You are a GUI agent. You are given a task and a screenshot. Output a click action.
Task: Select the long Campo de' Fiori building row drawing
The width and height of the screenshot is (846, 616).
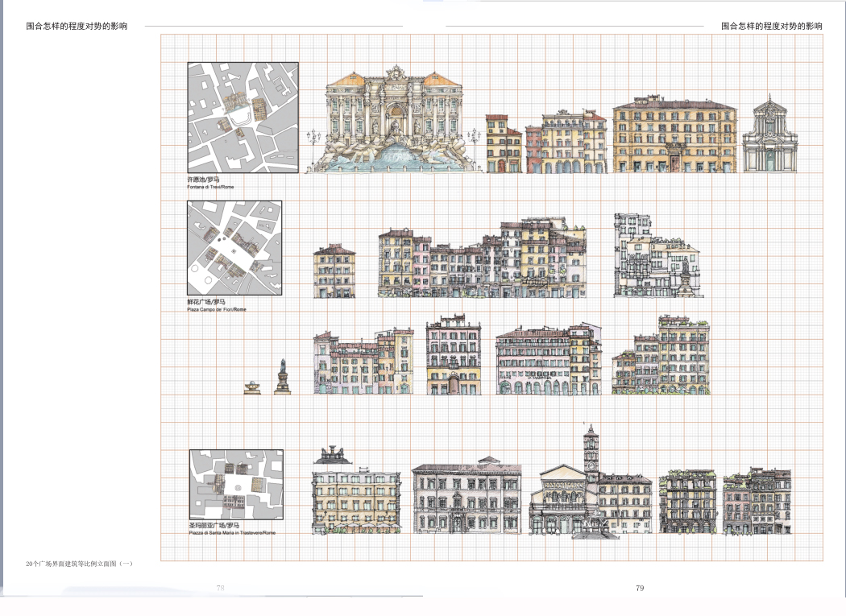(482, 259)
